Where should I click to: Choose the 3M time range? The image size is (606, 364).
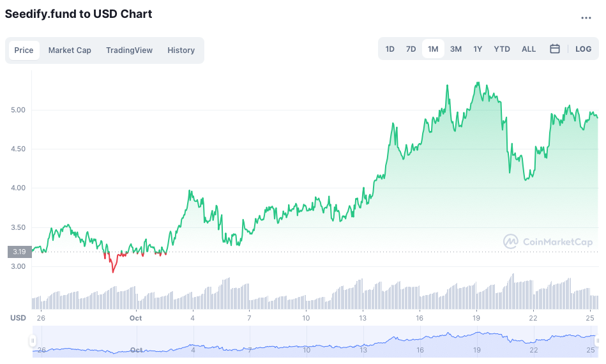pos(456,49)
